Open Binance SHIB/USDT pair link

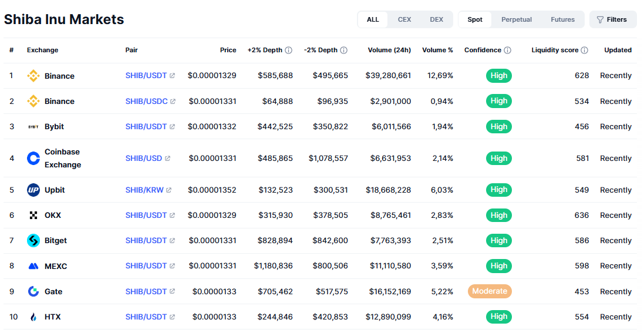pos(146,76)
